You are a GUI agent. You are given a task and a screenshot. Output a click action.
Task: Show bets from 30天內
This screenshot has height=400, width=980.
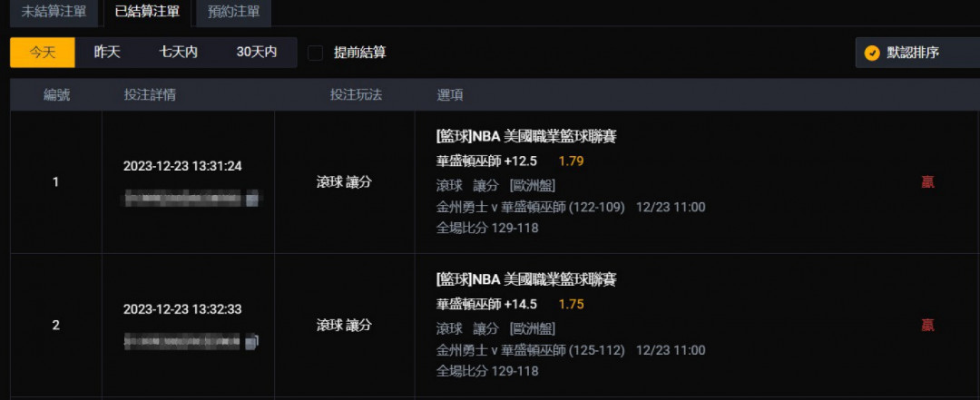[x=256, y=53]
